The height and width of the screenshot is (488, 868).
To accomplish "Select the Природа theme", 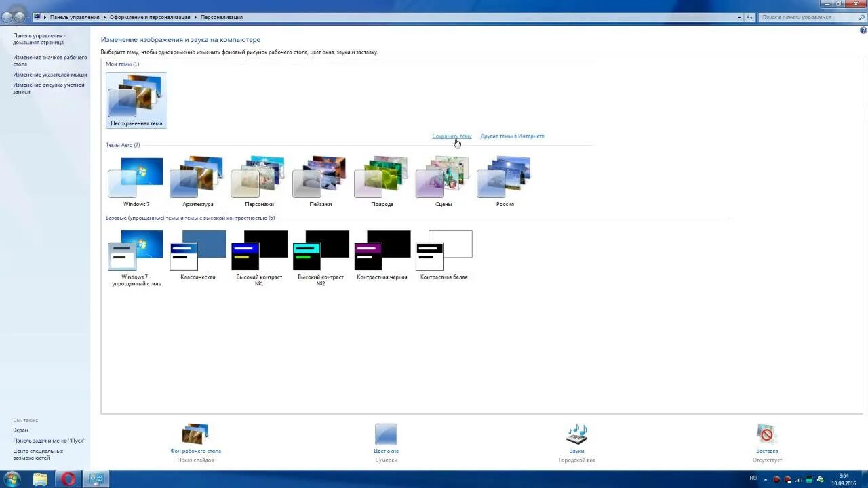I will point(382,182).
